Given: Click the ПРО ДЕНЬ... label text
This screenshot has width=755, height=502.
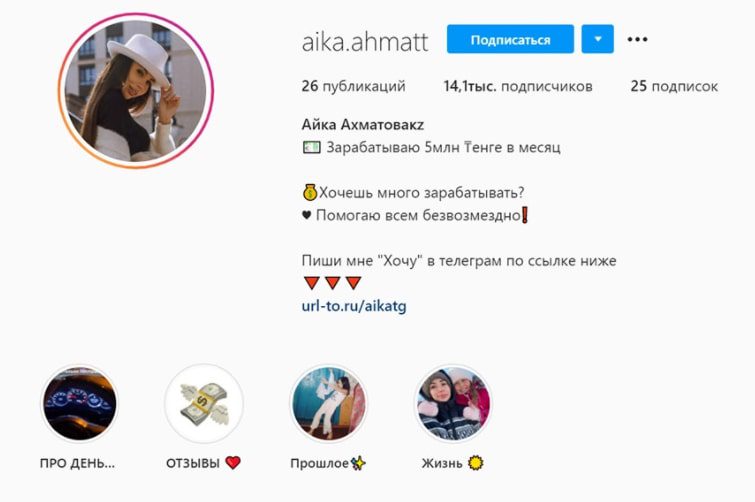Looking at the screenshot, I should (78, 463).
